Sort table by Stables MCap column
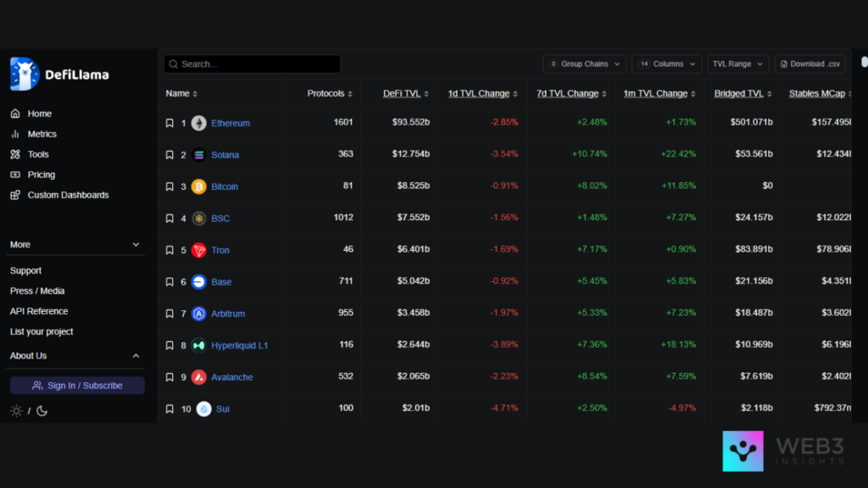 pyautogui.click(x=820, y=93)
